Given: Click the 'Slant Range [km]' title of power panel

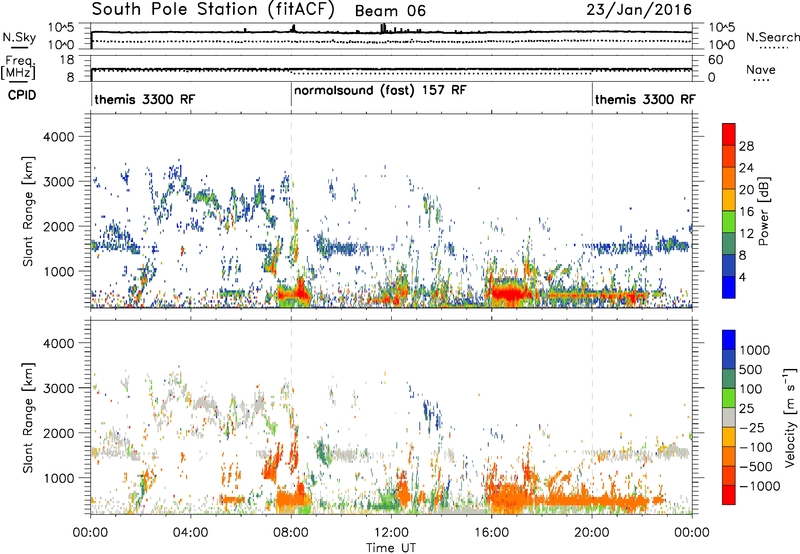Looking at the screenshot, I should (28, 211).
